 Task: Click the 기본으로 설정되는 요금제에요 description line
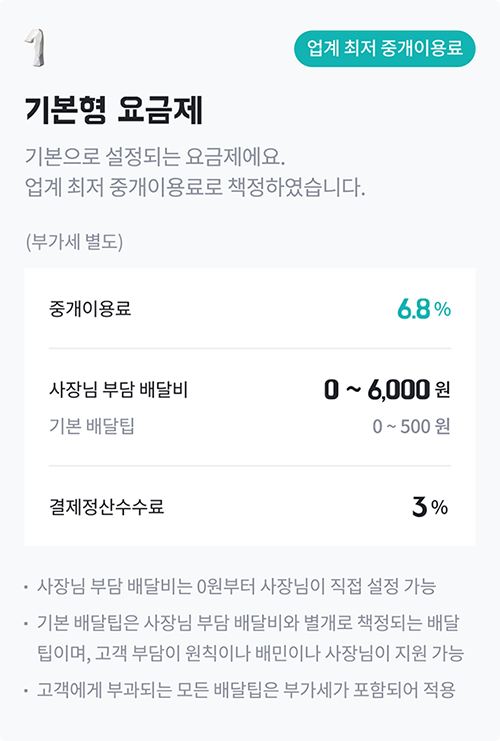tap(155, 157)
